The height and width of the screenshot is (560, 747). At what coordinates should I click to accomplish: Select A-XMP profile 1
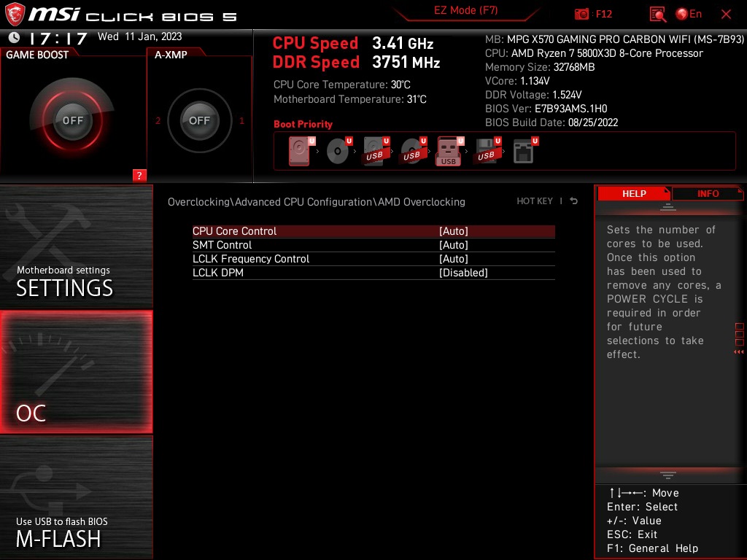241,120
